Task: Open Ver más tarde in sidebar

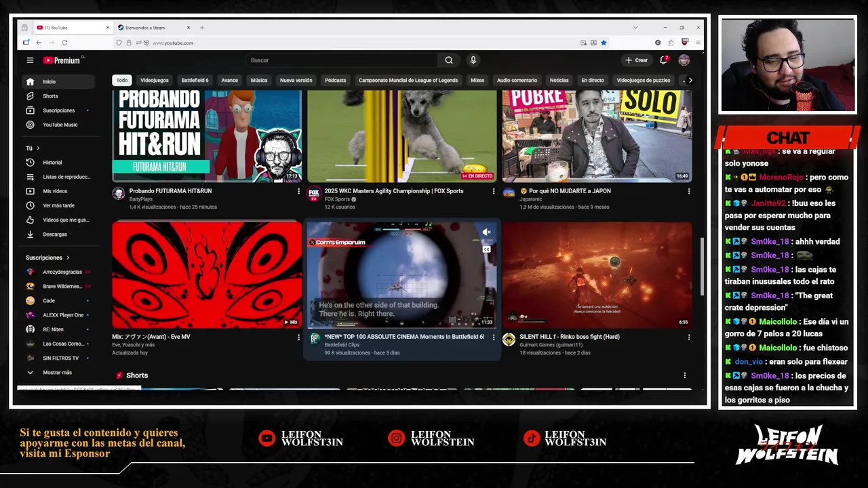Action: click(57, 205)
